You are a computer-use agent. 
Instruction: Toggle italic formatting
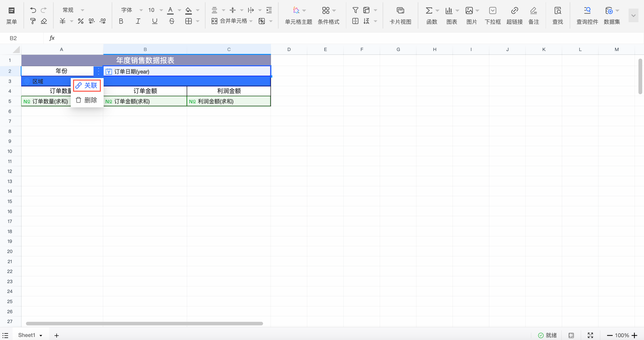[138, 21]
